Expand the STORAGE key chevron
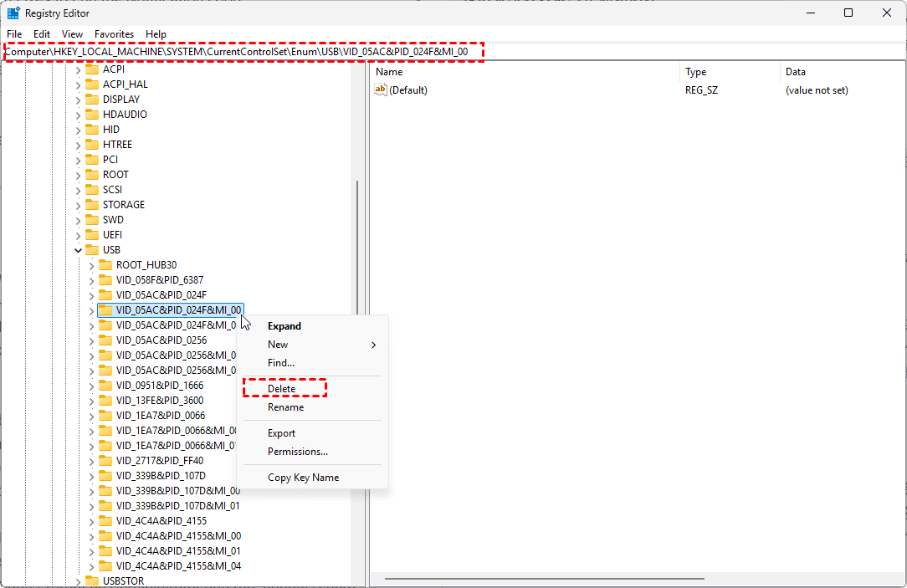Image resolution: width=907 pixels, height=588 pixels. (x=79, y=205)
